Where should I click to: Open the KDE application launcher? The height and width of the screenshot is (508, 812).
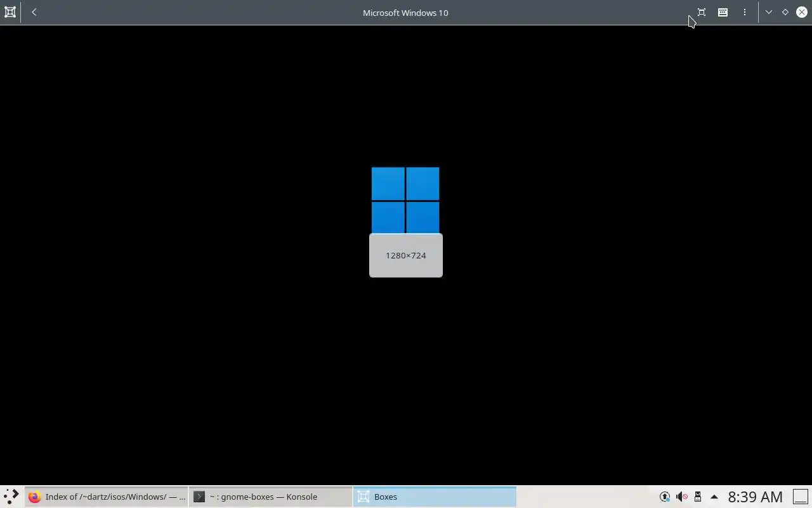click(x=11, y=497)
